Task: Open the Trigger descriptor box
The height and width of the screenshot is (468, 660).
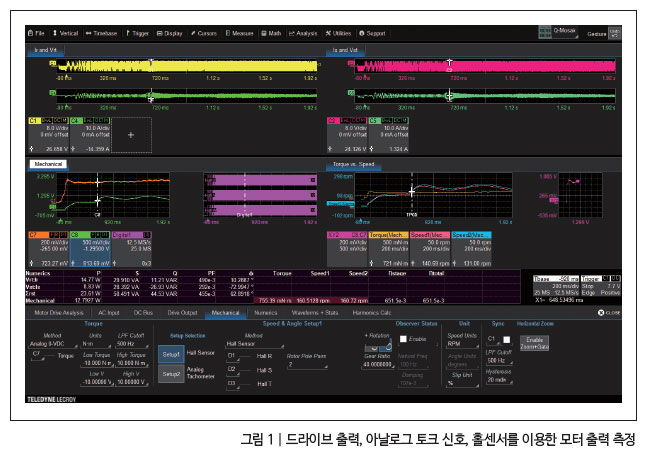Action: [601, 286]
